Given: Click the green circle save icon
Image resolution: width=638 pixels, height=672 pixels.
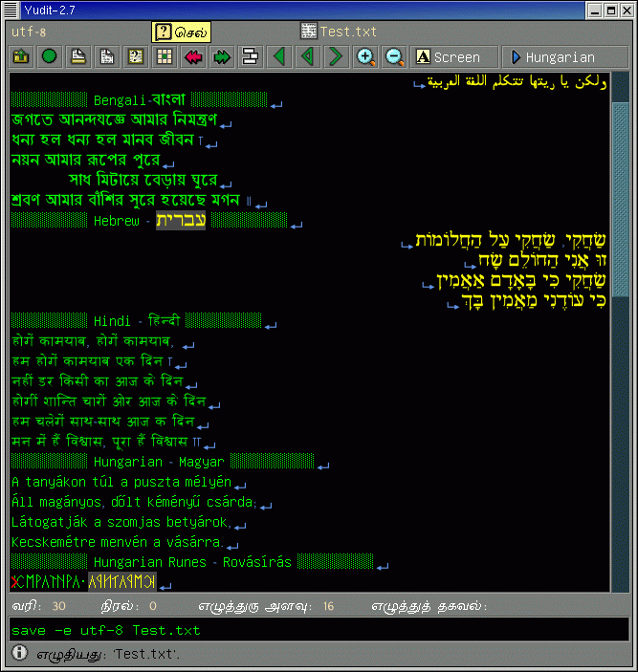Looking at the screenshot, I should tap(49, 57).
